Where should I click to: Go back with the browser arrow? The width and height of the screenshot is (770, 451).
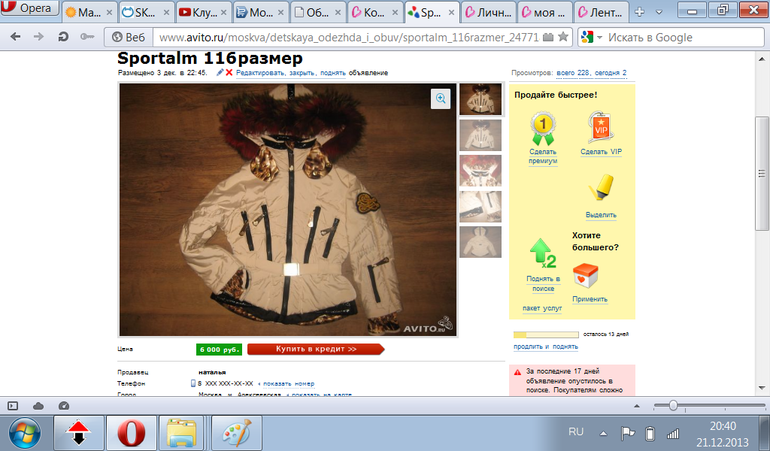[15, 37]
